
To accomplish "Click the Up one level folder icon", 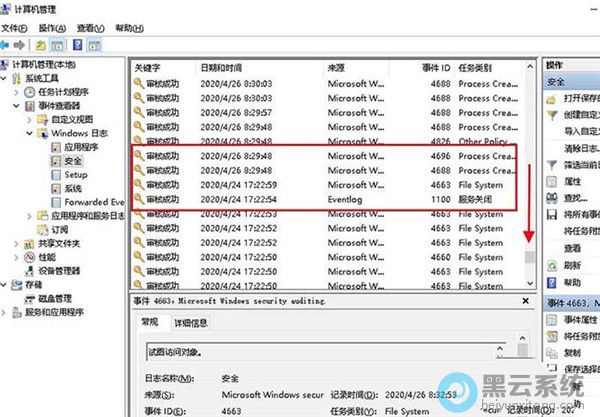I will (x=41, y=44).
